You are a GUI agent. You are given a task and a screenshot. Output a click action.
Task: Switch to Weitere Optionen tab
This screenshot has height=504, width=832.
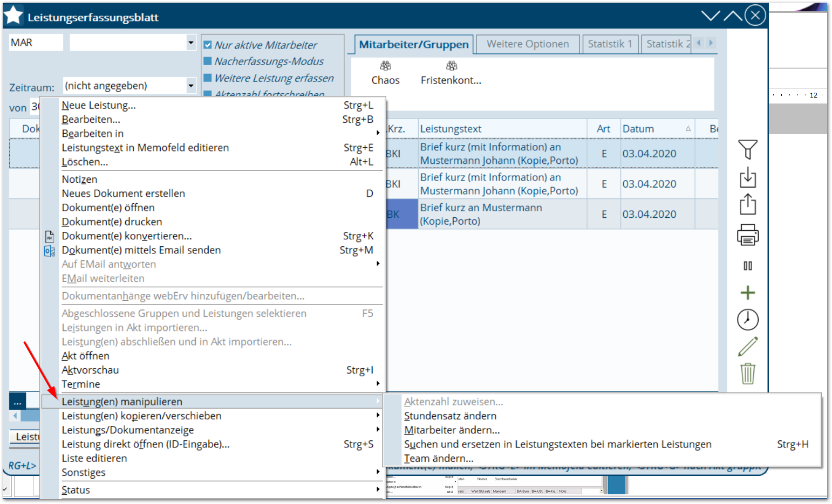pos(528,44)
